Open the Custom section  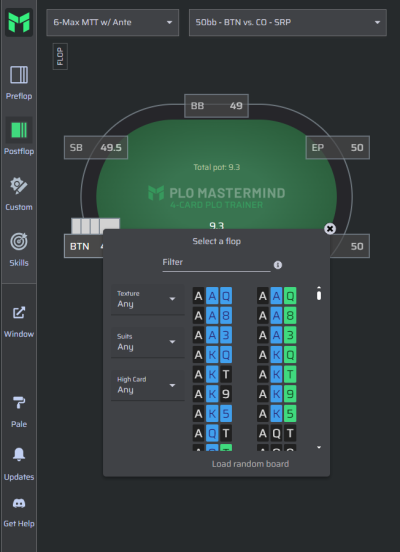point(19,194)
